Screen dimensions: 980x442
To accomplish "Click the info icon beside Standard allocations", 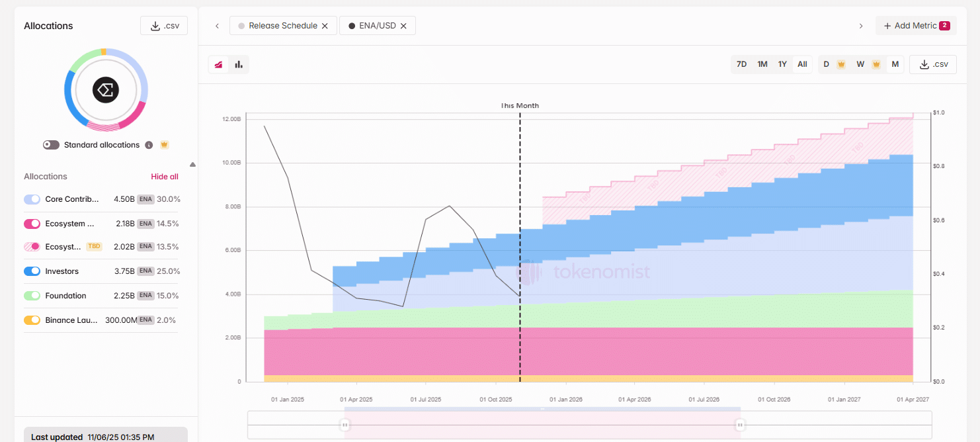I will click(149, 144).
